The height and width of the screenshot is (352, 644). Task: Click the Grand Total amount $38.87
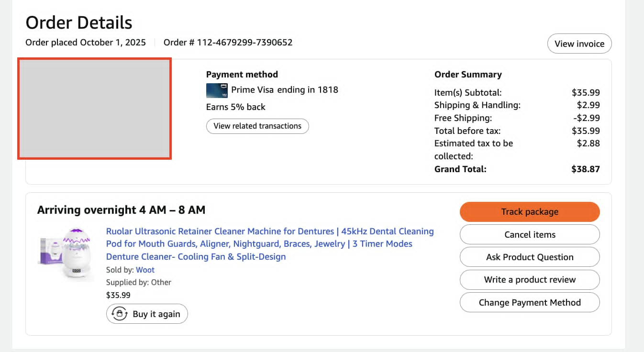[585, 169]
